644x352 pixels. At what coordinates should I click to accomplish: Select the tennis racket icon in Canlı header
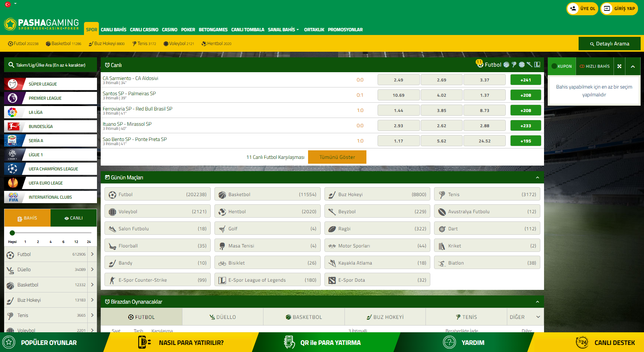pyautogui.click(x=514, y=65)
